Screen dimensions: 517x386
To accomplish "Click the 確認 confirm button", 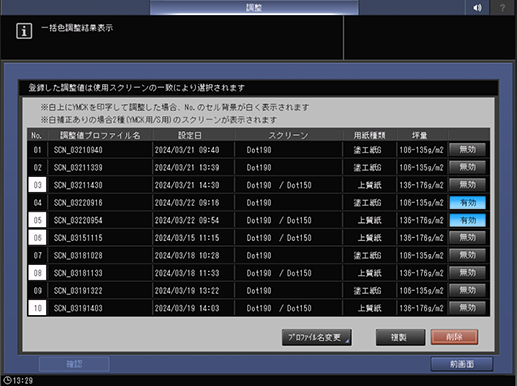I will (x=74, y=364).
